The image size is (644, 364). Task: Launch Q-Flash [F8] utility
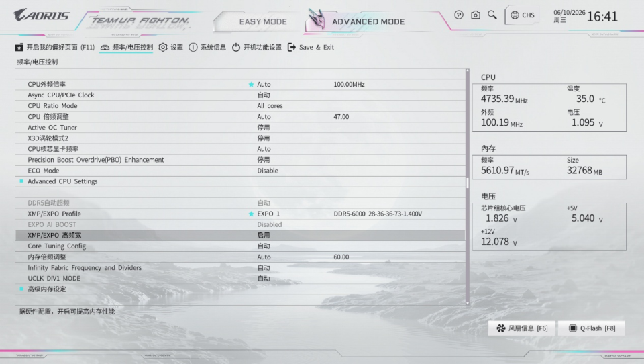(x=592, y=328)
